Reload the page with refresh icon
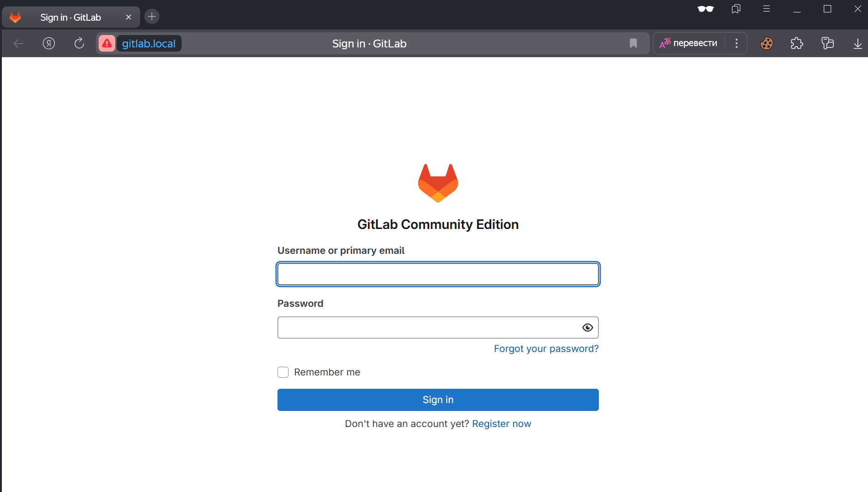The image size is (868, 492). point(79,43)
